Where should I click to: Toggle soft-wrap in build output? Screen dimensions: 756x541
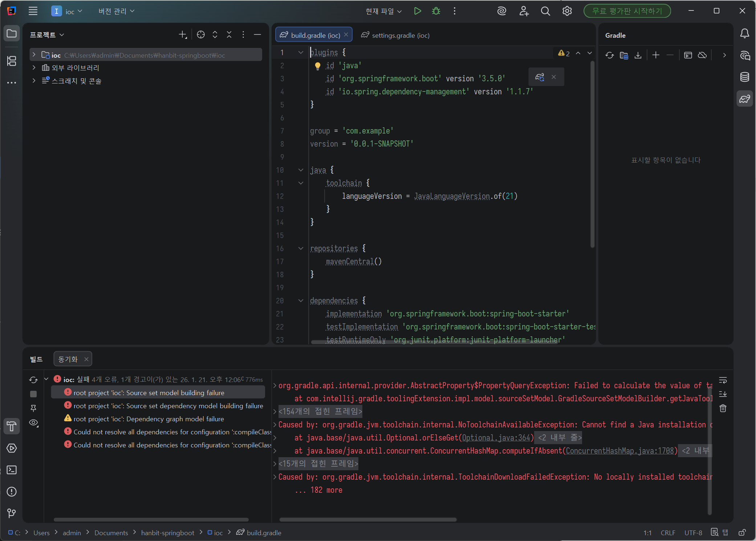[723, 380]
